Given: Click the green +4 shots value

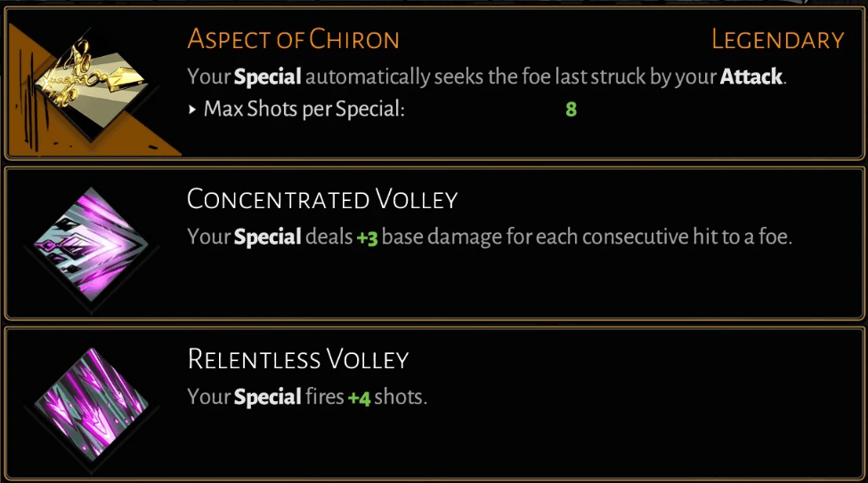Looking at the screenshot, I should click(x=359, y=398).
